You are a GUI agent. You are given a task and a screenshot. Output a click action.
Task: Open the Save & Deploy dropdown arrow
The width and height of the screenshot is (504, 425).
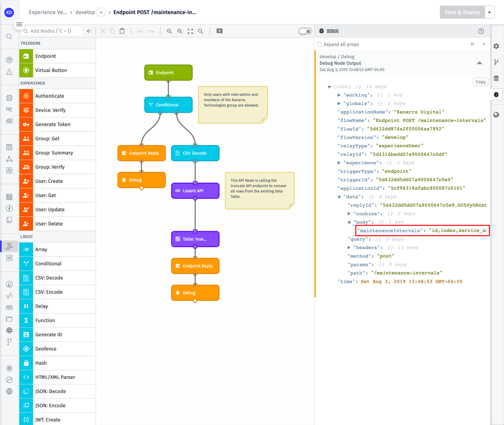pyautogui.click(x=489, y=12)
